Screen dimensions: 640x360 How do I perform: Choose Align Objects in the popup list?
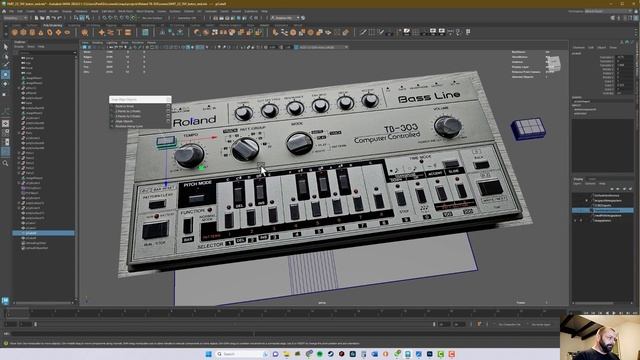(x=124, y=121)
